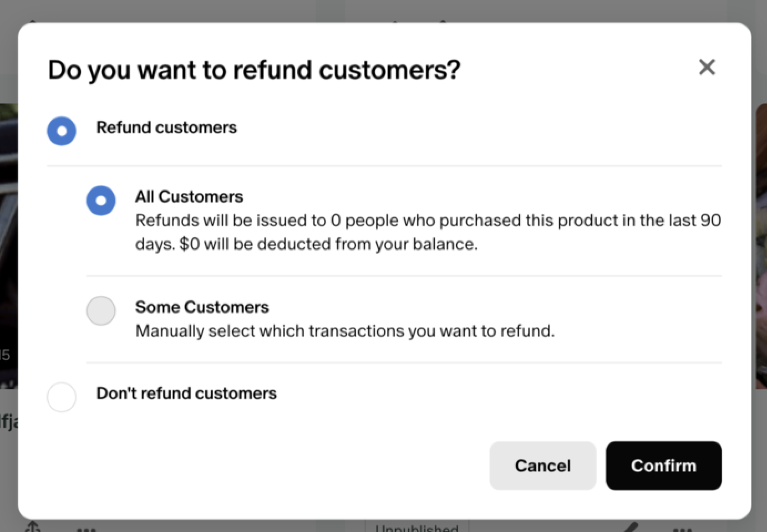Click the Some Customers label text
The height and width of the screenshot is (532, 767).
pos(202,307)
